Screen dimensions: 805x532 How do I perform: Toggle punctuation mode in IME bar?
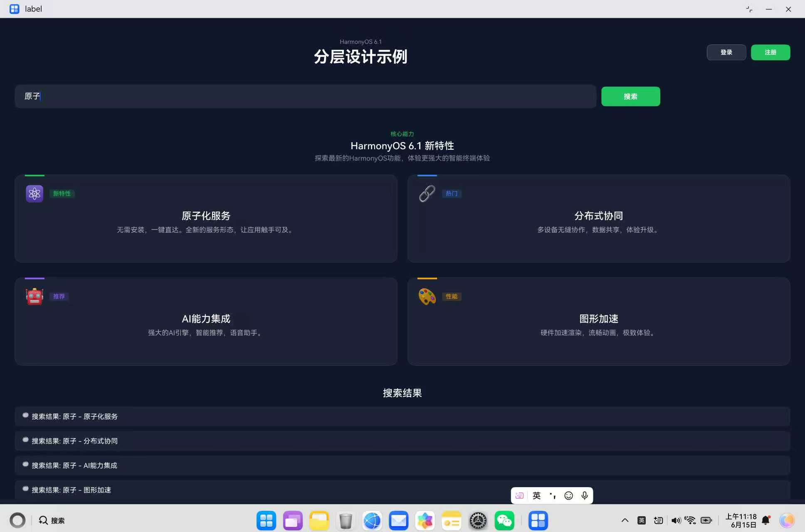click(553, 495)
